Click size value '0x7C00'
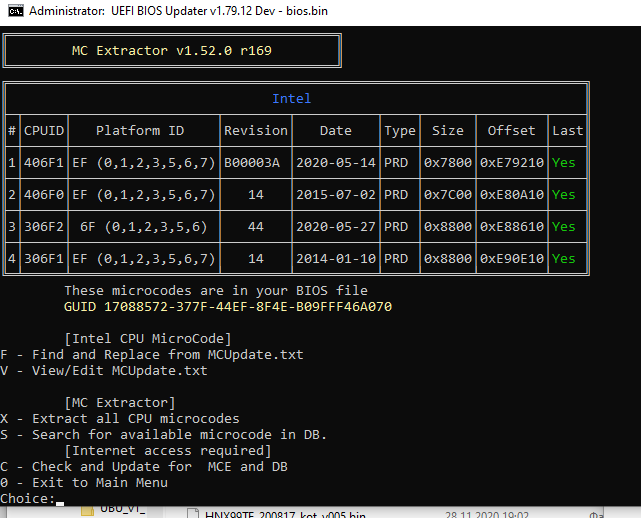 click(x=448, y=195)
